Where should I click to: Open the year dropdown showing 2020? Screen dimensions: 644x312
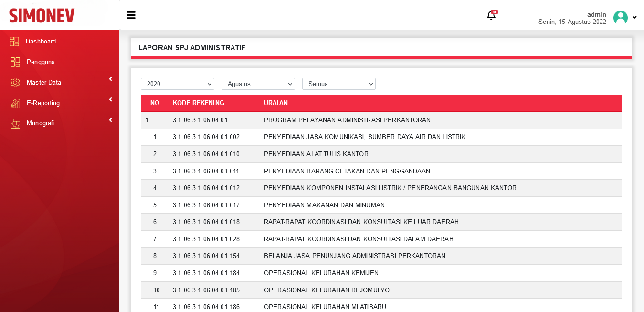pos(177,84)
